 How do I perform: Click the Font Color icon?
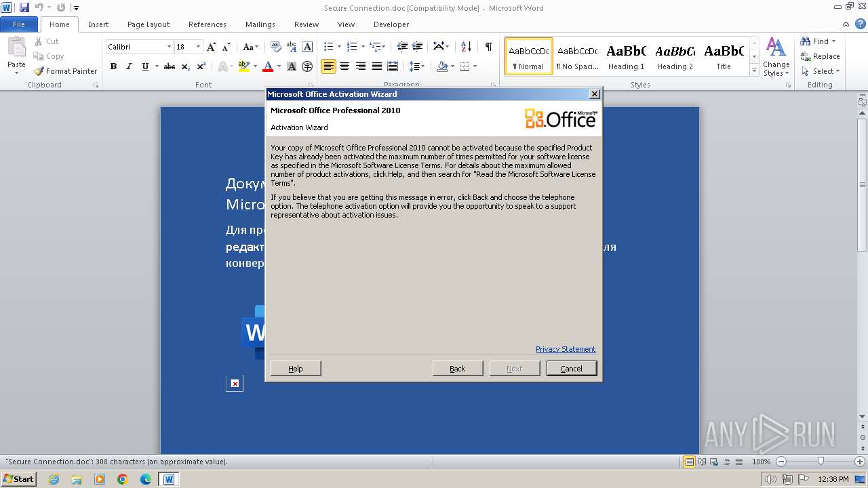267,66
